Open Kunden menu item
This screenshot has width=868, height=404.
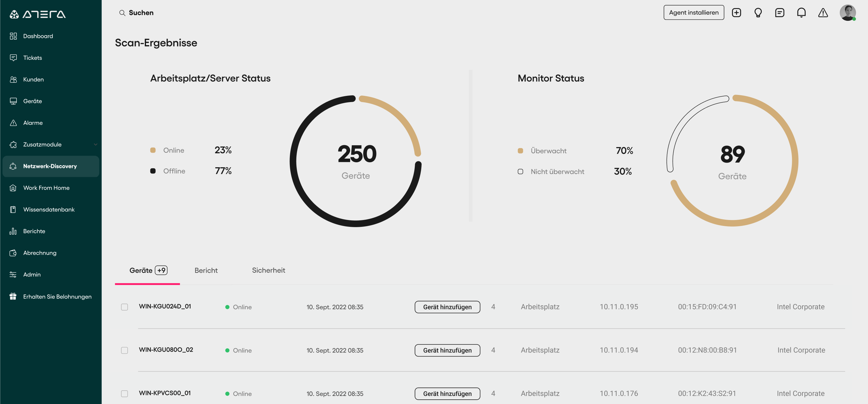point(51,79)
